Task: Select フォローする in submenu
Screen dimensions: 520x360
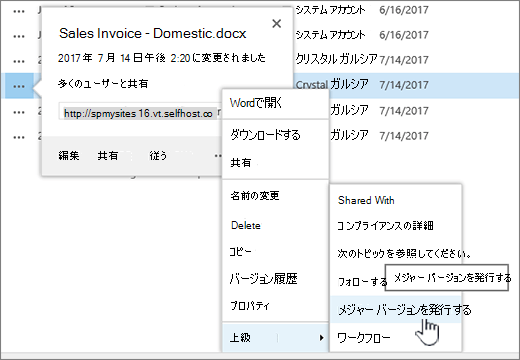Action: pos(362,282)
